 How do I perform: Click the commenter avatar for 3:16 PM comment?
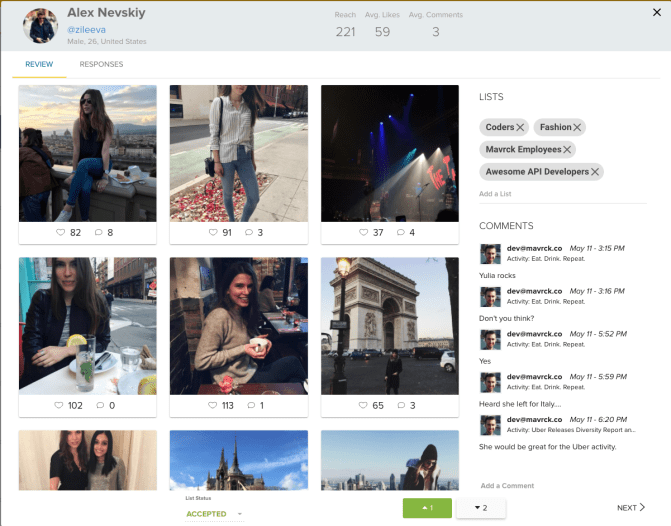pyautogui.click(x=490, y=297)
